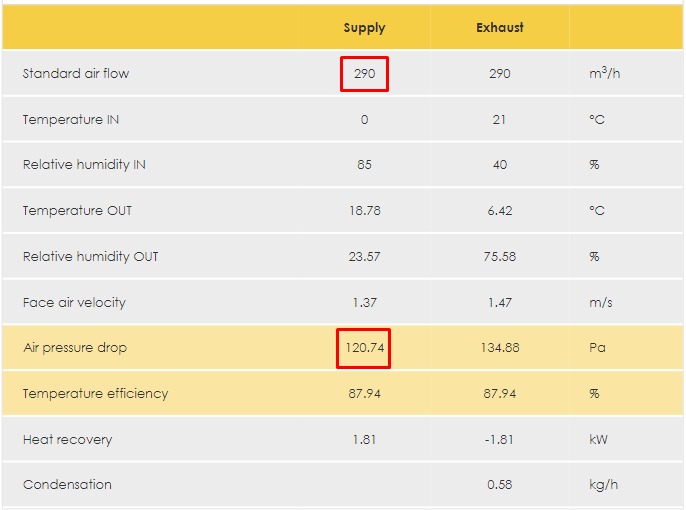Click the Pa unit cell
686x510 pixels.
tap(597, 348)
